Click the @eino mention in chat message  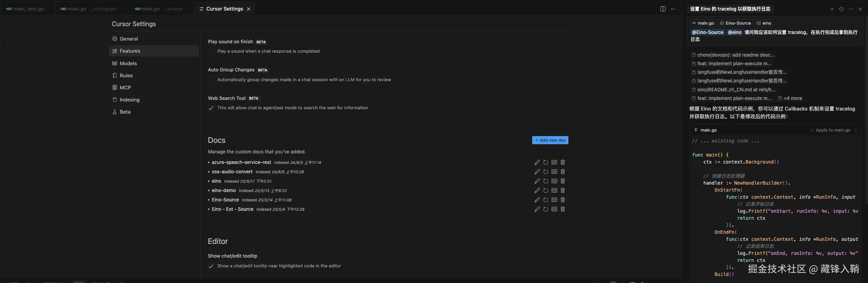coord(735,32)
